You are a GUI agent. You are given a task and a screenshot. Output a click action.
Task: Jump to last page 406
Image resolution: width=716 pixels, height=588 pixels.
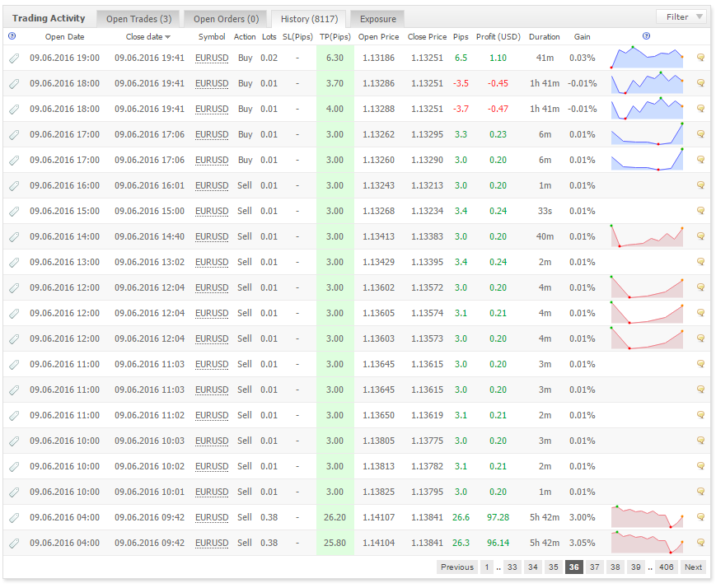pos(667,567)
